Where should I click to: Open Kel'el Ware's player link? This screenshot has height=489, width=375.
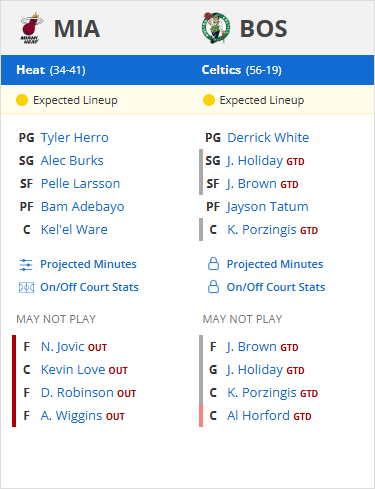pos(74,230)
